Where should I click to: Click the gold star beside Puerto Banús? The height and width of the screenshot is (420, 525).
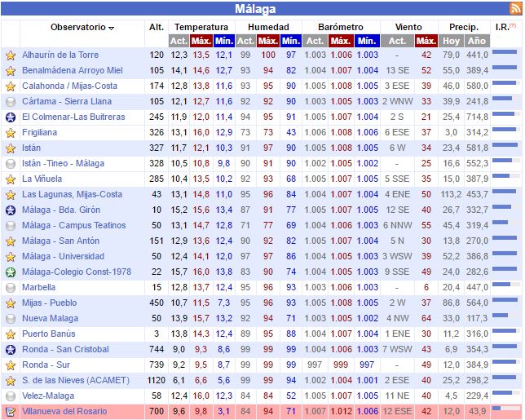pos(11,334)
